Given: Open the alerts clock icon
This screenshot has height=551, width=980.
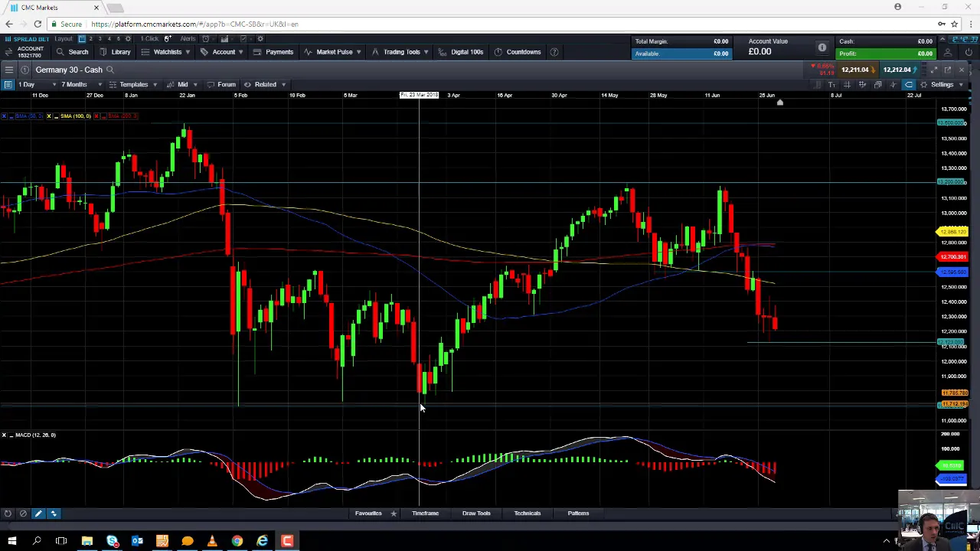Looking at the screenshot, I should 205,39.
